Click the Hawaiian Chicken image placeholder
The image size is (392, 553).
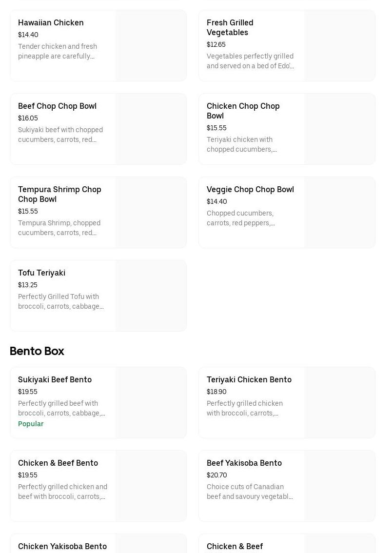tap(151, 46)
